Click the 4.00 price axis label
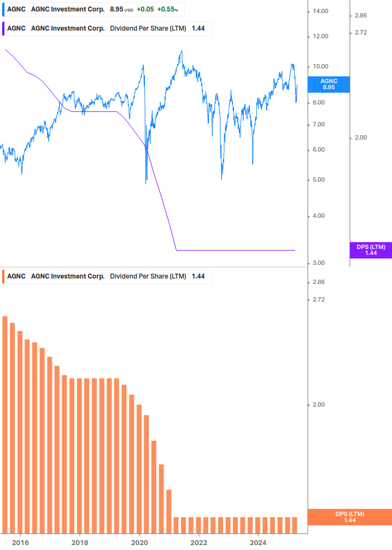The image size is (392, 550). [x=318, y=216]
